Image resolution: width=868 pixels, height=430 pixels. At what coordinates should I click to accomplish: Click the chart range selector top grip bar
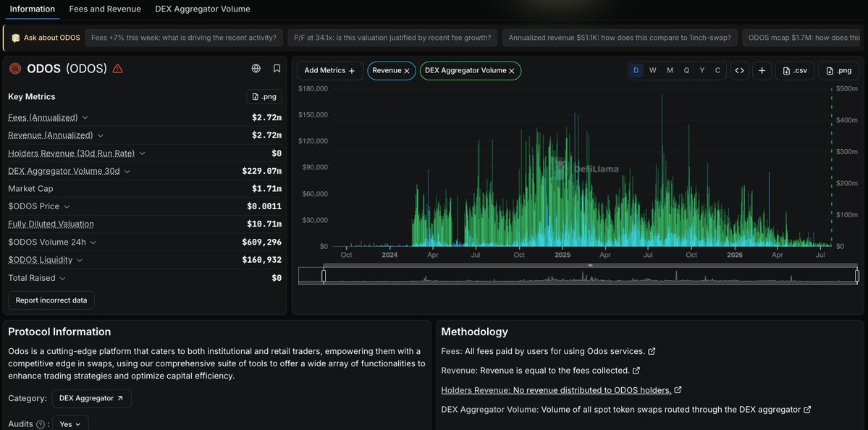pyautogui.click(x=590, y=266)
